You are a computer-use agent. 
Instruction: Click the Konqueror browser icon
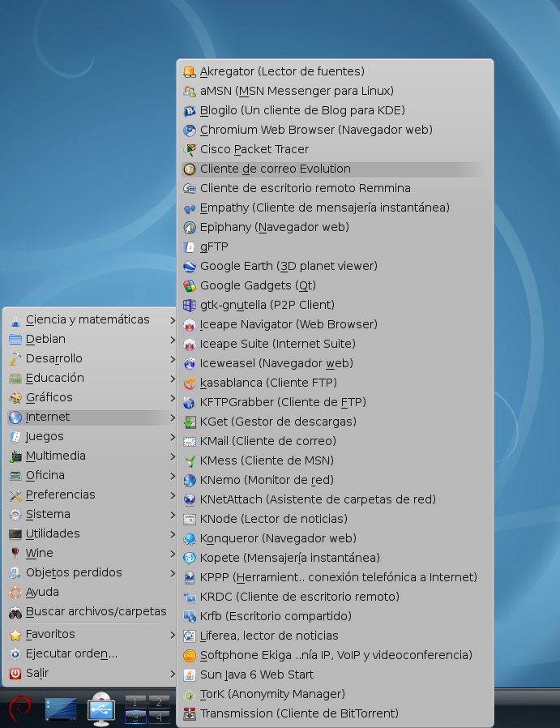click(x=190, y=538)
